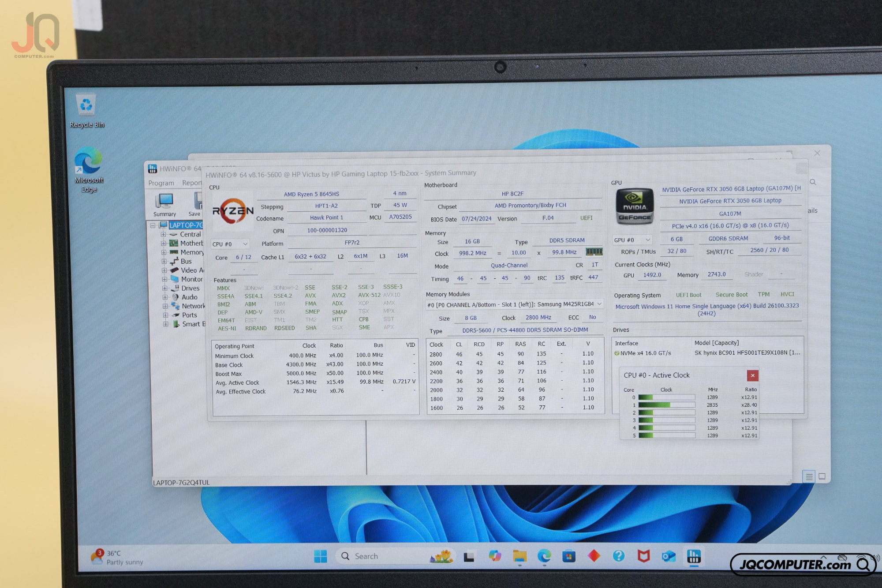Collapse the LAPTOP-7G root tree node
882x588 pixels.
point(153,226)
